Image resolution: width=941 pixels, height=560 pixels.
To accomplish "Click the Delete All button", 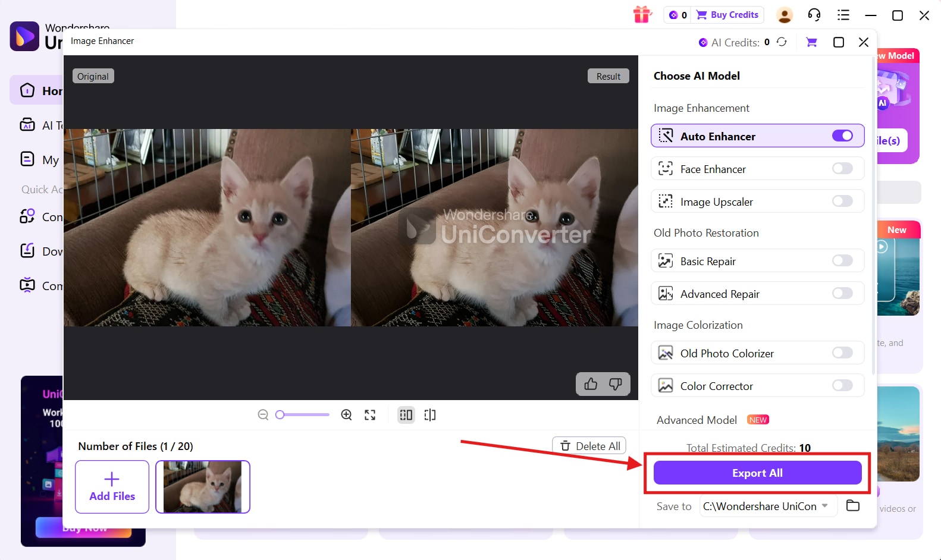I will pyautogui.click(x=589, y=446).
